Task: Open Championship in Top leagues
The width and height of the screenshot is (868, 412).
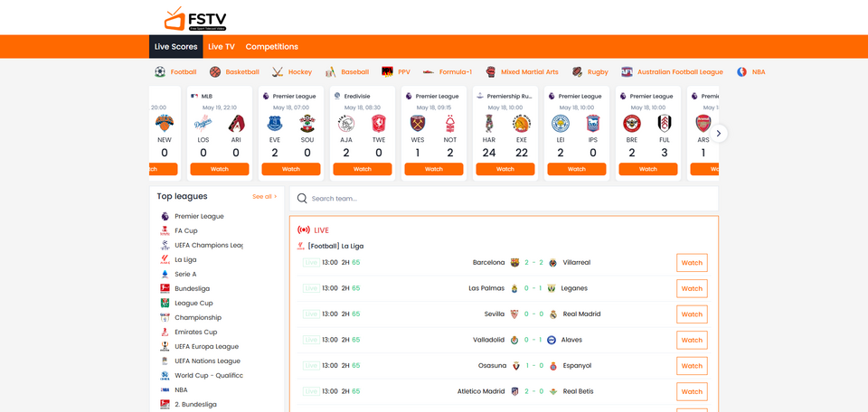Action: (x=198, y=317)
